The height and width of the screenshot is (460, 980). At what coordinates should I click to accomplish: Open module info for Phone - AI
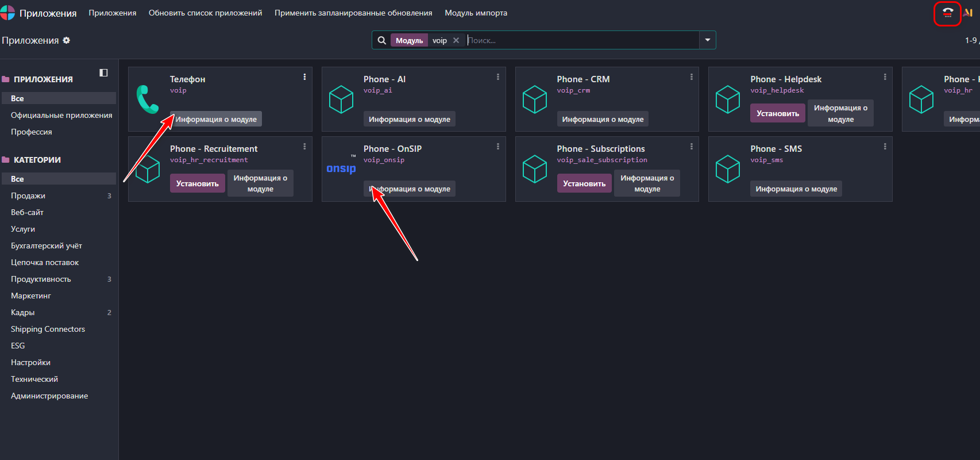coord(410,119)
